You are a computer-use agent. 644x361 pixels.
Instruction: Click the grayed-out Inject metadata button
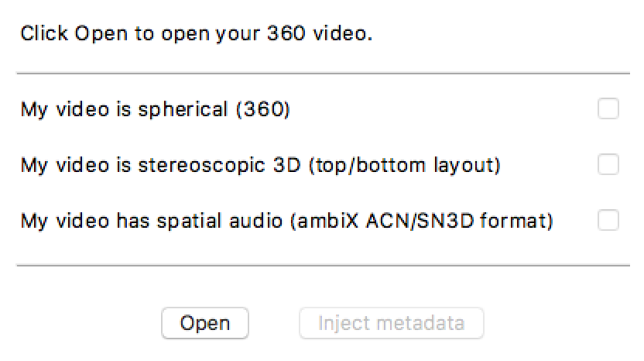[392, 323]
